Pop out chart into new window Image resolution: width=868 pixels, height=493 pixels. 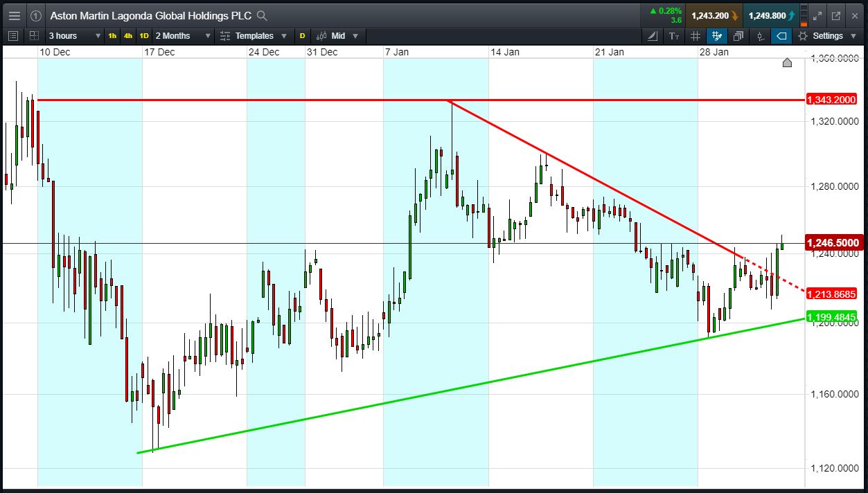[x=835, y=15]
